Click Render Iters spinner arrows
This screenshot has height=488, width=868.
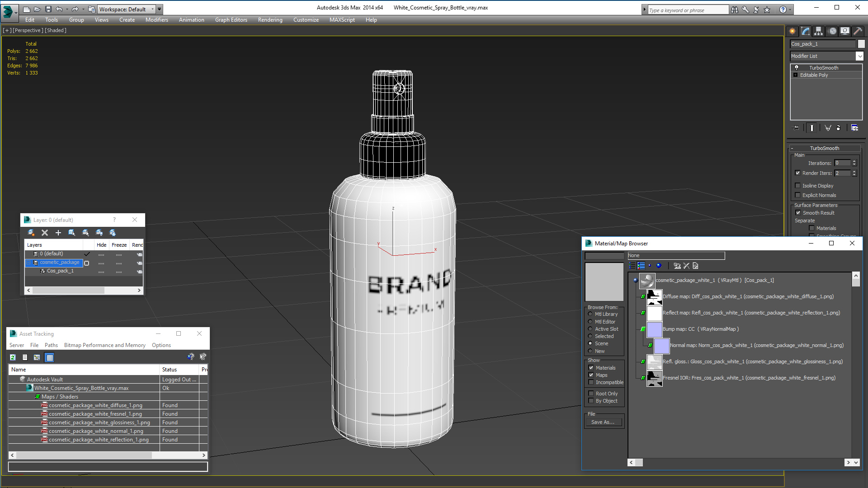coord(854,173)
